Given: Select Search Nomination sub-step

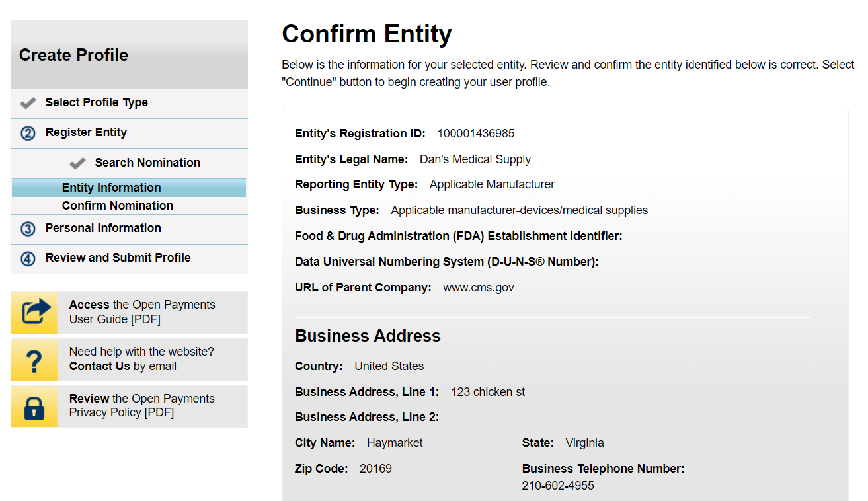Looking at the screenshot, I should 147,163.
